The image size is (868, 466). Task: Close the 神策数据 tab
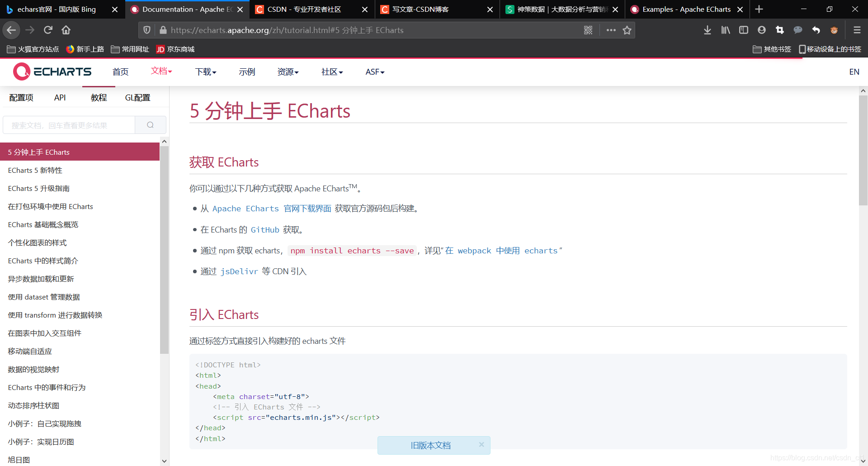(x=615, y=9)
